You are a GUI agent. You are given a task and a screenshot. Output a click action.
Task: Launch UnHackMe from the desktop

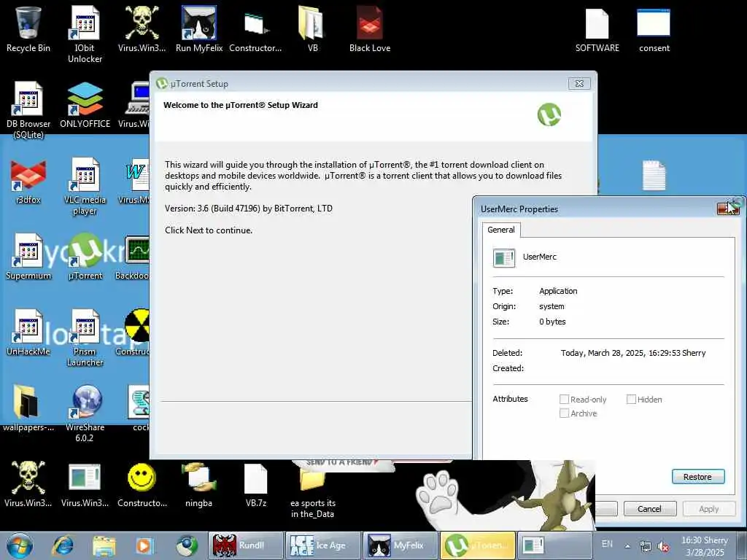[x=28, y=332]
